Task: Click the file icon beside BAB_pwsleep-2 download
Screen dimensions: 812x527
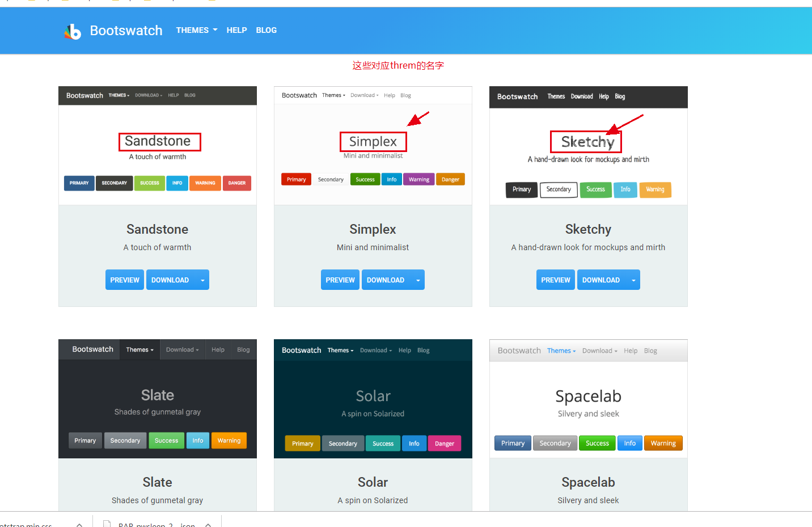Action: pyautogui.click(x=107, y=523)
